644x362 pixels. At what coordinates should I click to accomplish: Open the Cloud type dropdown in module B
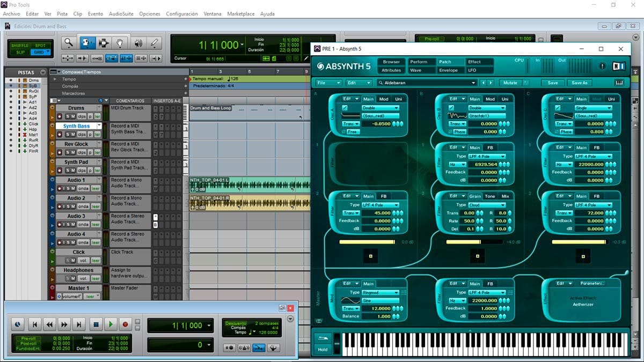coord(487,205)
